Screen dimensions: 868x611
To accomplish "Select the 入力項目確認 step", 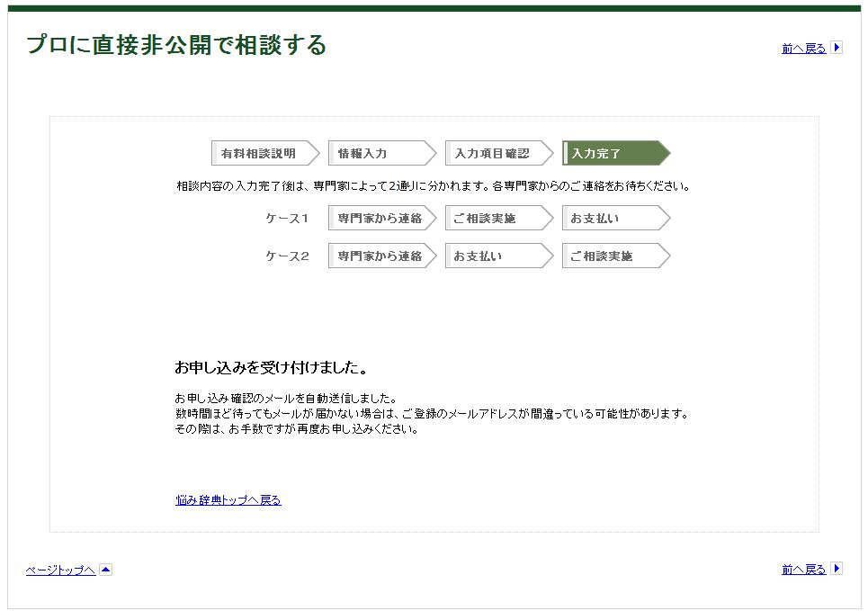I will pos(499,154).
